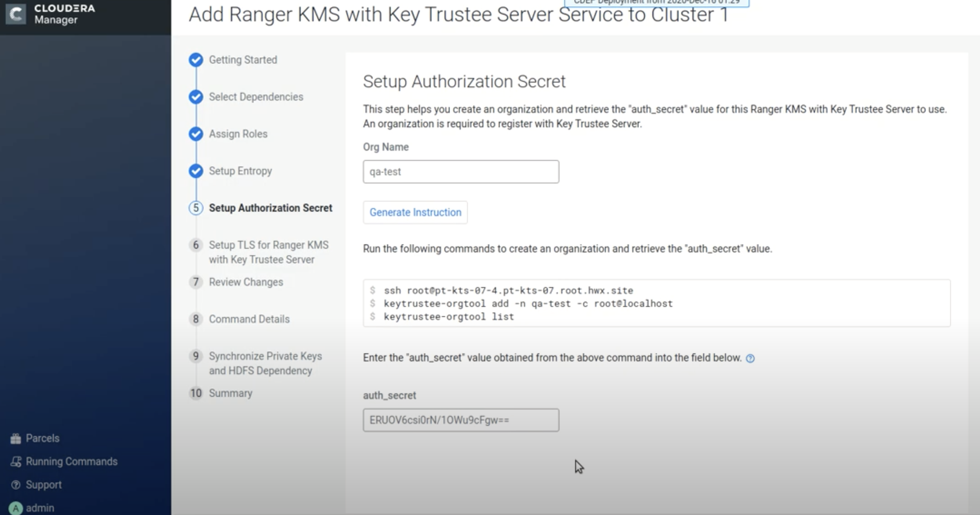Click the CDEP Deployment banner at top
This screenshot has height=515, width=980.
(x=657, y=3)
